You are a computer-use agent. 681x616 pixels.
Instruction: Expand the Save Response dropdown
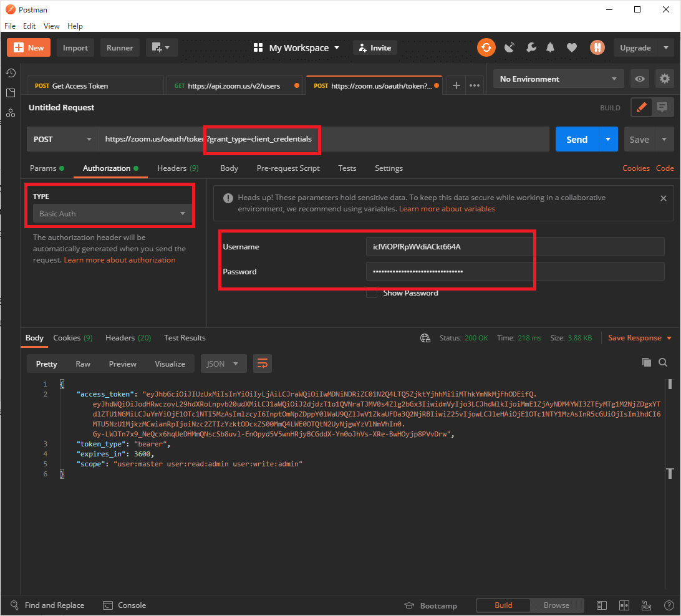[x=669, y=338]
